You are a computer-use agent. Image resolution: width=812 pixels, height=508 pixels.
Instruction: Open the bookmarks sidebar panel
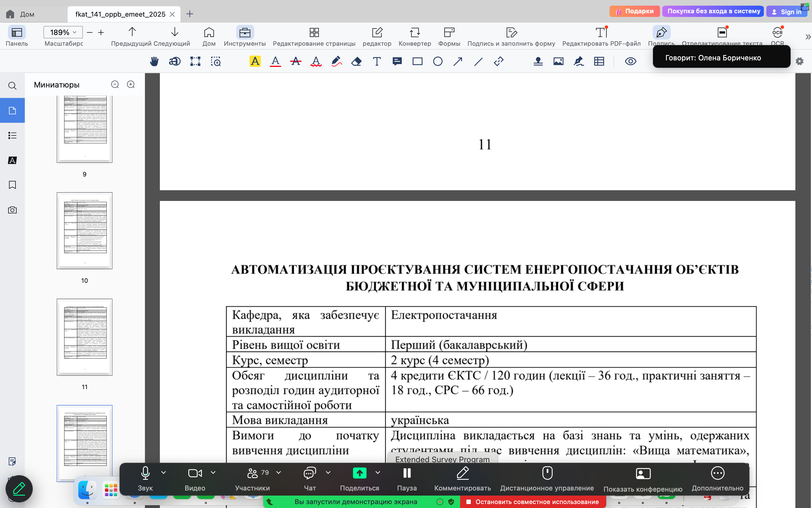12,185
